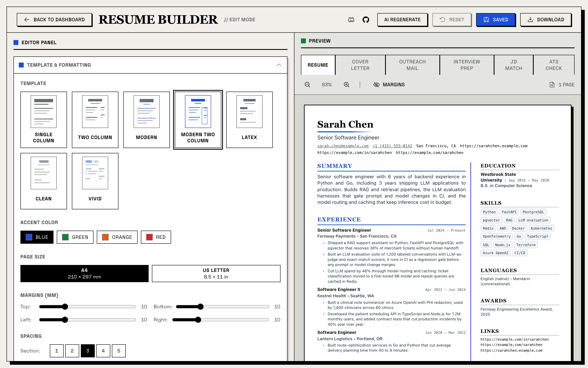Click the Reset button

click(452, 20)
